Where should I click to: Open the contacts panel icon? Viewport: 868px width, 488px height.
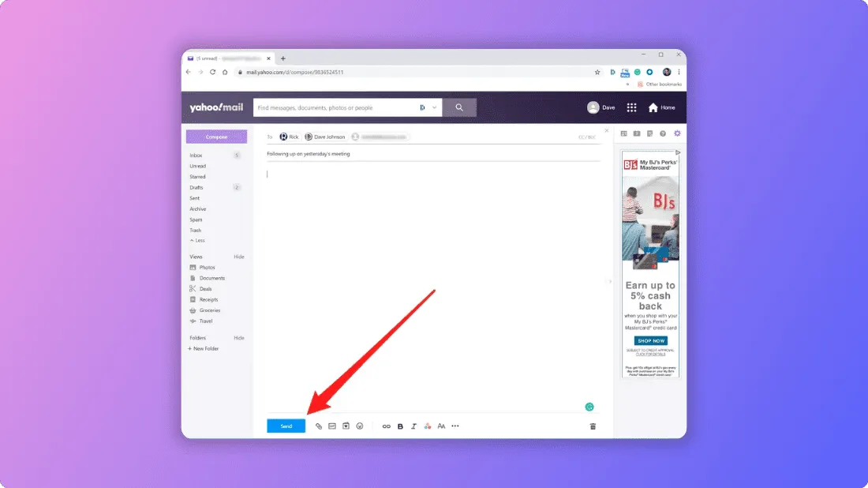click(x=624, y=133)
